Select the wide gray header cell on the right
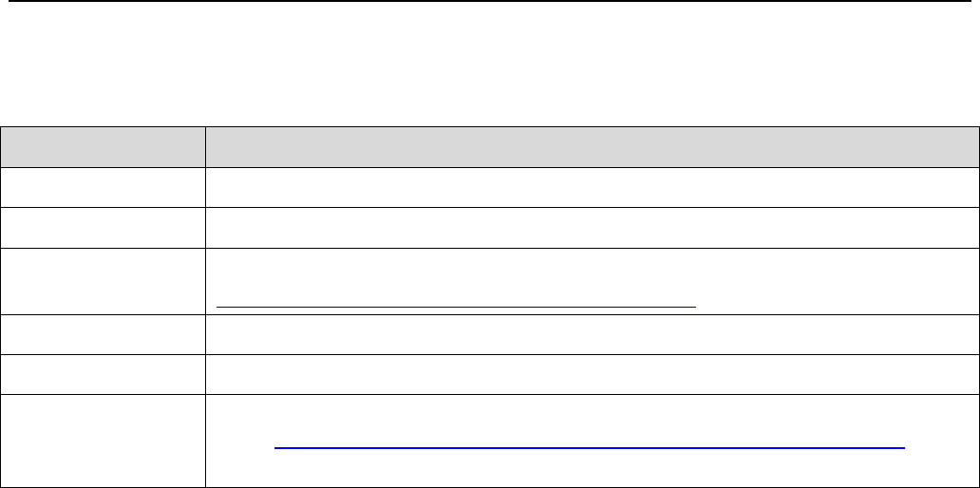 [x=593, y=148]
